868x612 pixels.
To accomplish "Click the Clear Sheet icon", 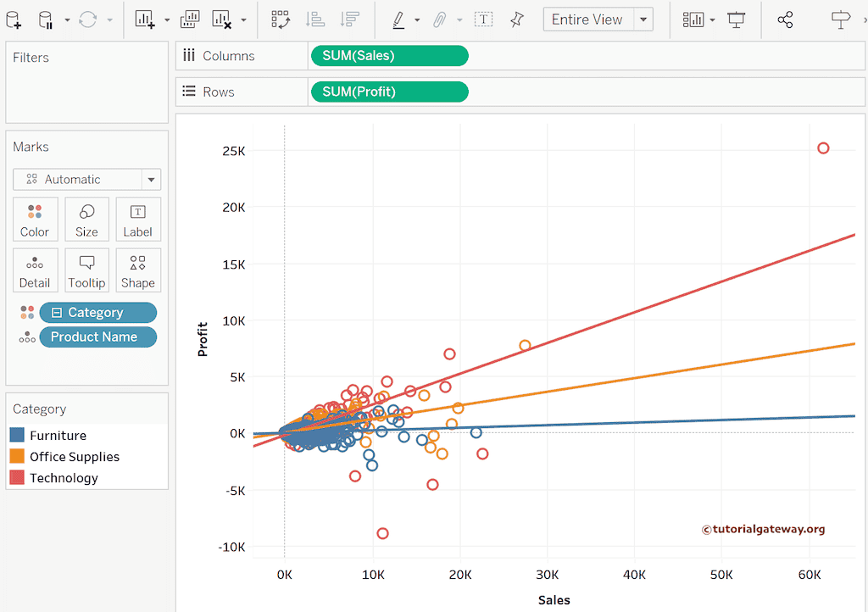I will tap(221, 19).
